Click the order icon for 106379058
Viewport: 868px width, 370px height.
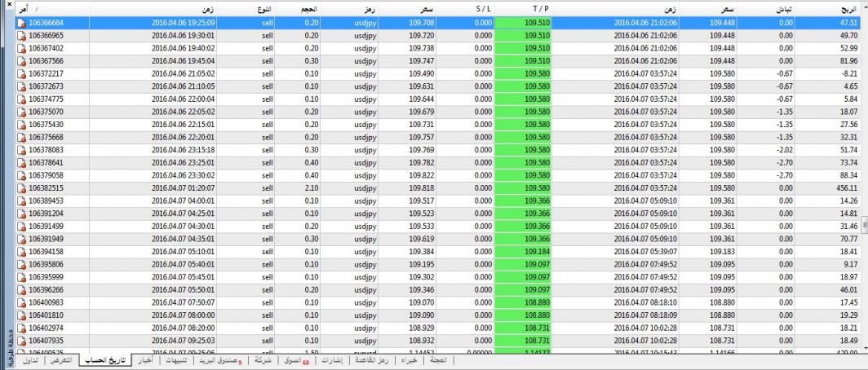[x=21, y=175]
